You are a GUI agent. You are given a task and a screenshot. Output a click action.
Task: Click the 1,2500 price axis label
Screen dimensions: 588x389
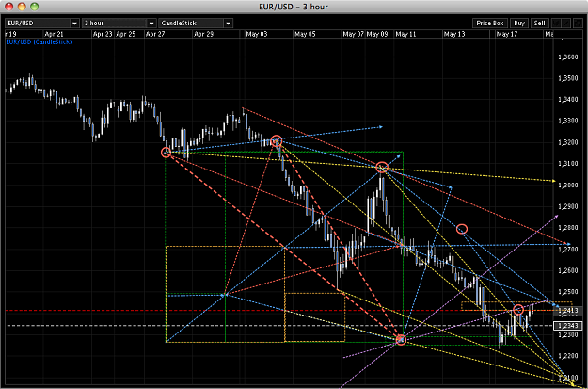(566, 292)
